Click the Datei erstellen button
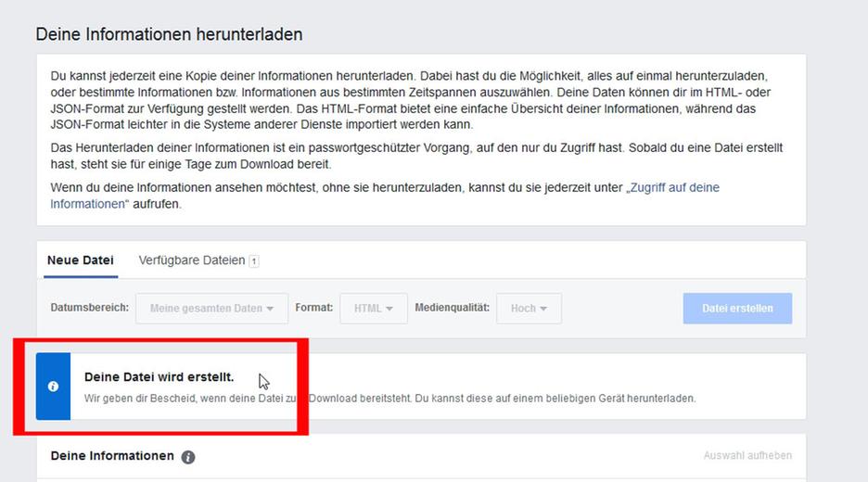The image size is (868, 482). pyautogui.click(x=737, y=309)
